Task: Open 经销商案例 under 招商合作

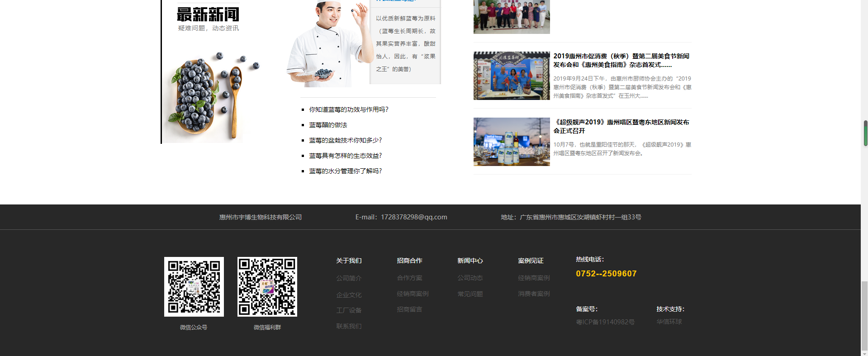Action: pos(413,294)
